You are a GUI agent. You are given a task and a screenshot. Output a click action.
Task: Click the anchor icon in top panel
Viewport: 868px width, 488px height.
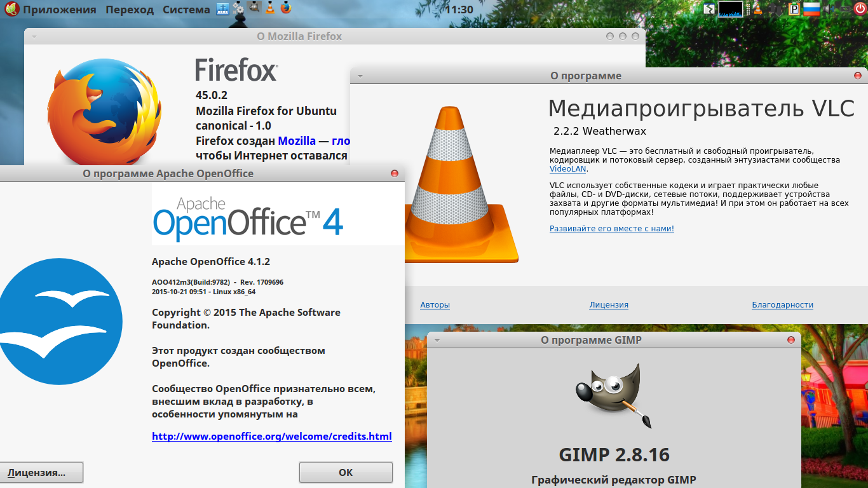(x=222, y=9)
